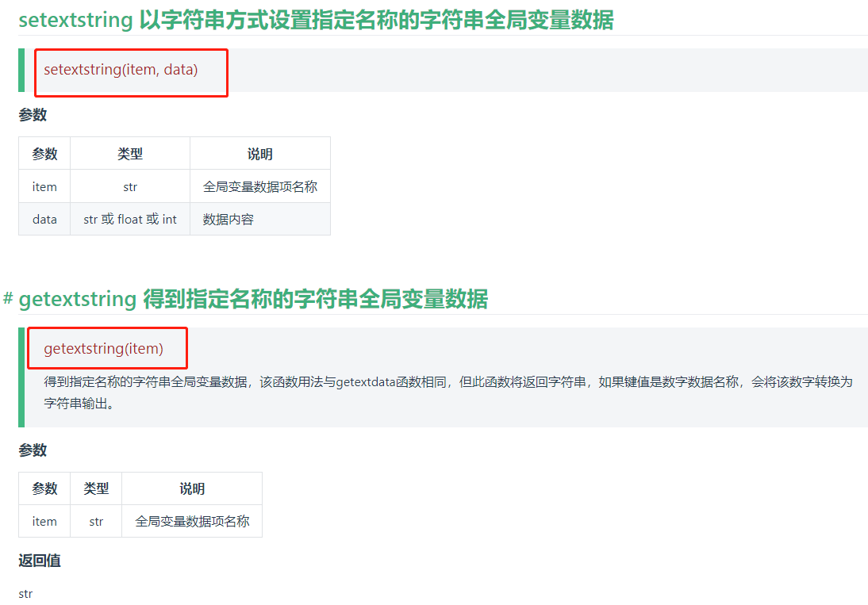The height and width of the screenshot is (605, 868).
Task: Click the 返回值 subheading
Action: [40, 561]
